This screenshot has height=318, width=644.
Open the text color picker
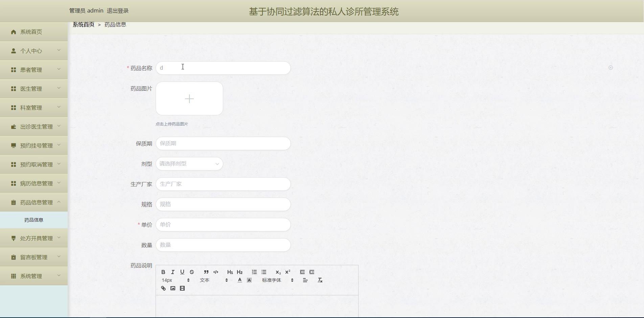tap(240, 280)
